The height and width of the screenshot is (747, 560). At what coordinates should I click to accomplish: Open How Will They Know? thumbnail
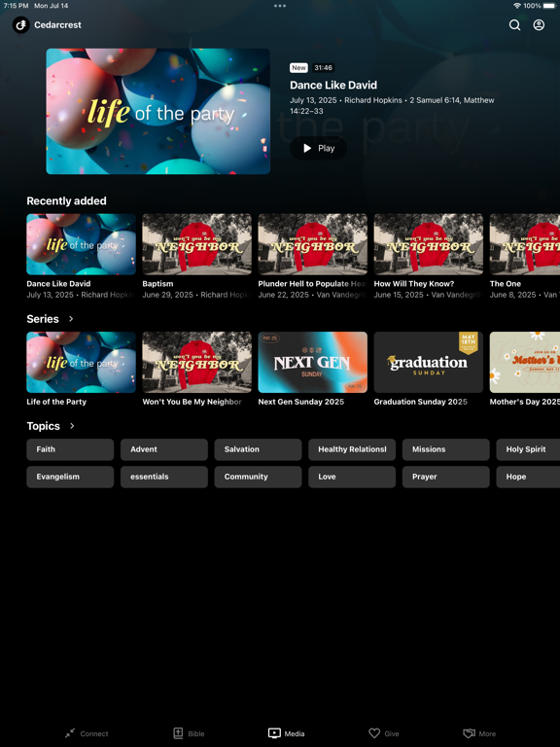428,244
